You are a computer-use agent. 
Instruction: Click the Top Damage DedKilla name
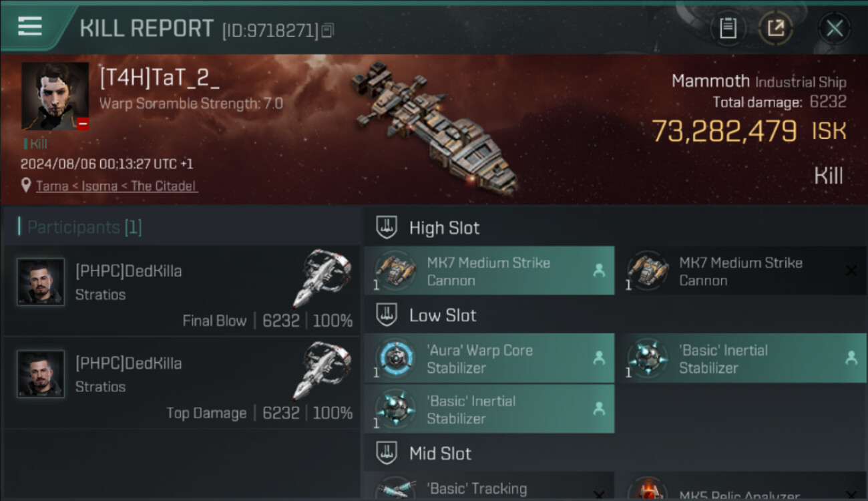128,363
